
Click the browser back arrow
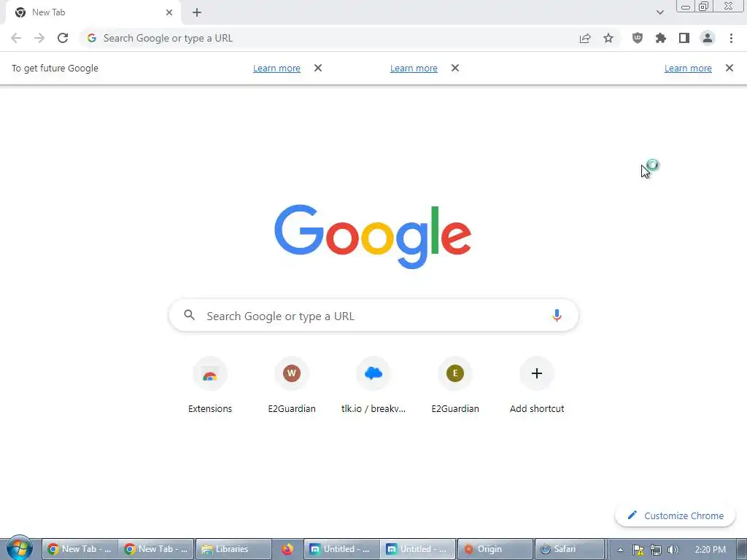click(x=16, y=38)
